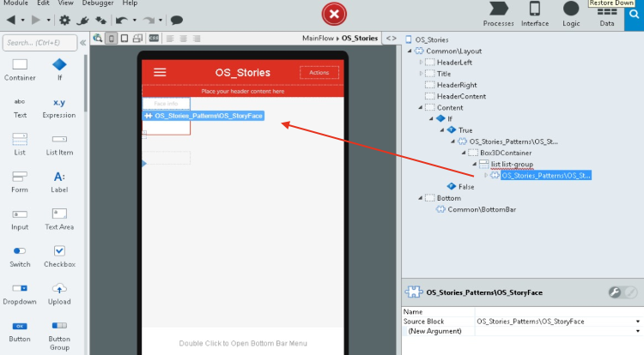Click the undo arrow in the toolbar
The height and width of the screenshot is (355, 644).
click(121, 20)
